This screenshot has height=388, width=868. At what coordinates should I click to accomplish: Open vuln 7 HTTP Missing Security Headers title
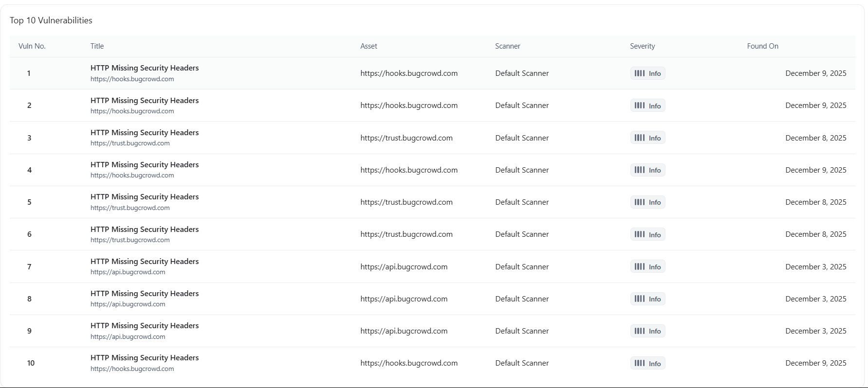[x=145, y=262]
